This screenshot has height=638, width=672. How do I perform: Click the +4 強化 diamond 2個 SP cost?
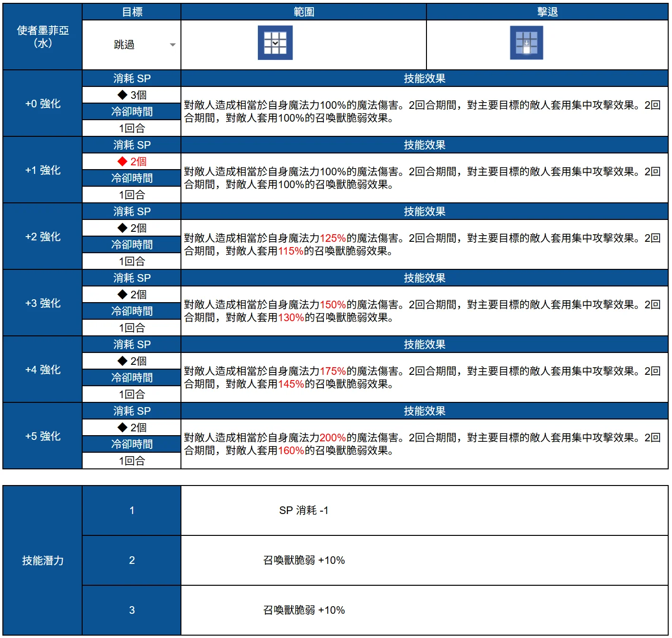pos(132,361)
